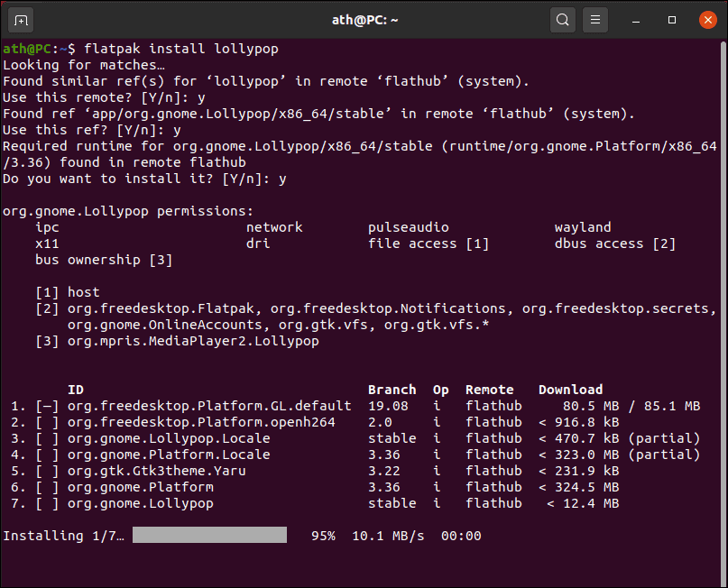Open the terminal hamburger menu
The height and width of the screenshot is (588, 728).
[x=595, y=20]
